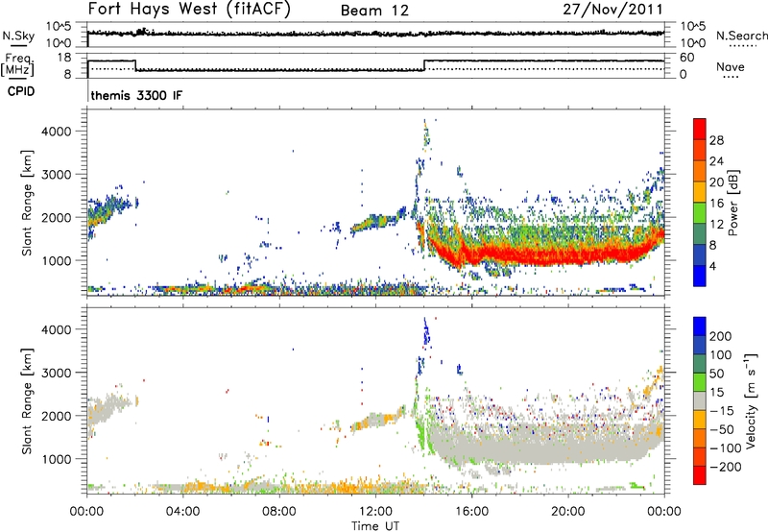This screenshot has height=532, width=768.
Task: Click the "2000" tick on the velocity panel
Action: click(x=57, y=416)
